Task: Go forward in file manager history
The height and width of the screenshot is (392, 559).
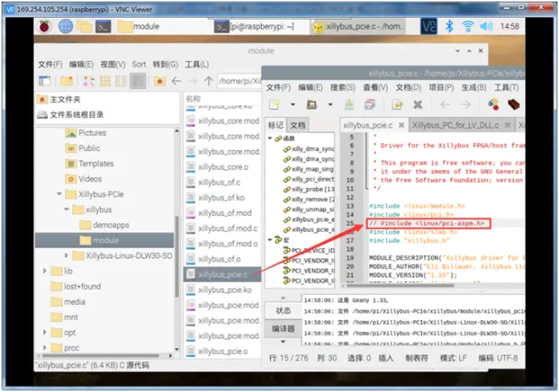Action: (x=192, y=81)
